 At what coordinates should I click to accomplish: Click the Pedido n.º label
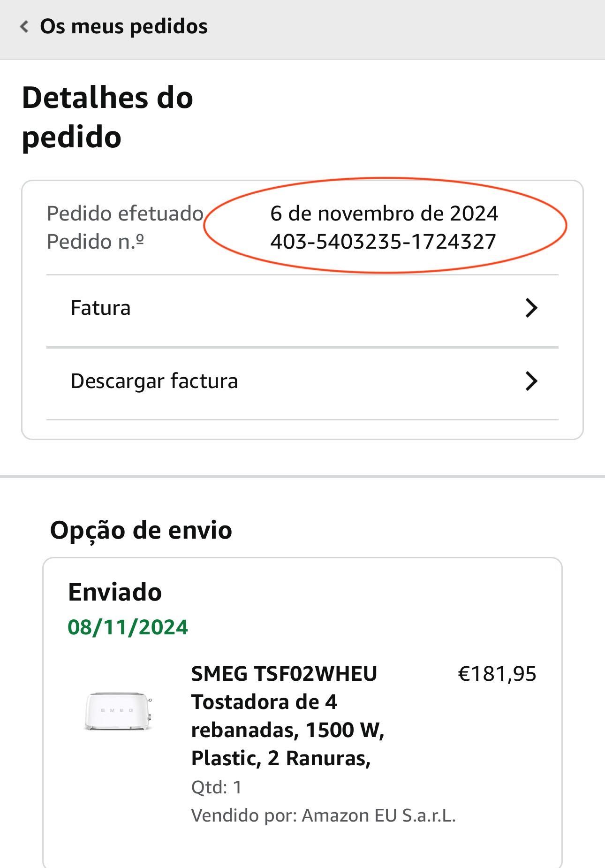(x=95, y=242)
